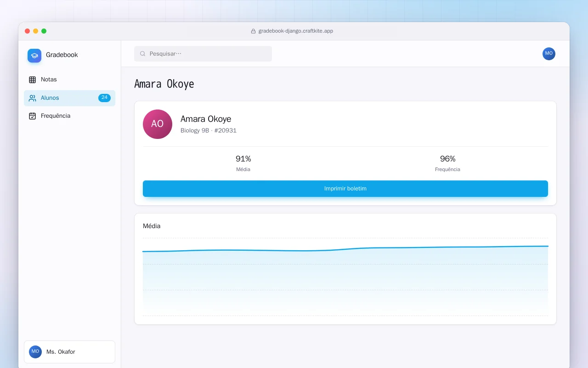Click the Amara Okoye name in profile card
Viewport: 588px width, 368px height.
pyautogui.click(x=206, y=119)
